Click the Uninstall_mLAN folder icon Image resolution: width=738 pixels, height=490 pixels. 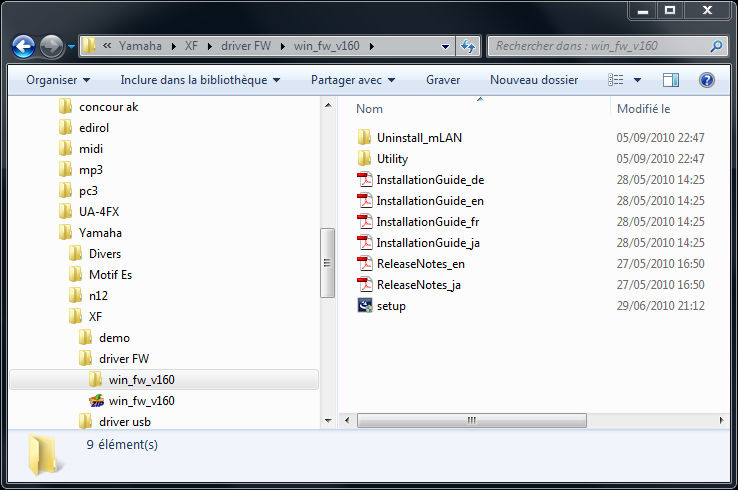point(364,137)
